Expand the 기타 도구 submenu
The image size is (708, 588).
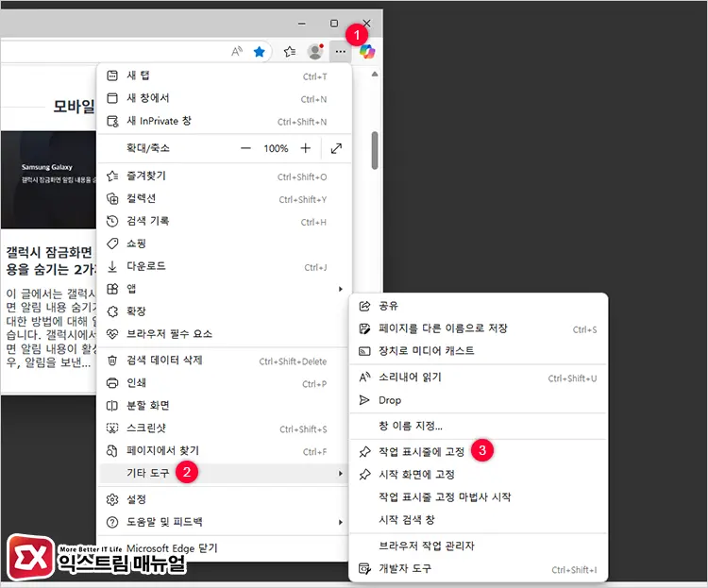pos(224,472)
